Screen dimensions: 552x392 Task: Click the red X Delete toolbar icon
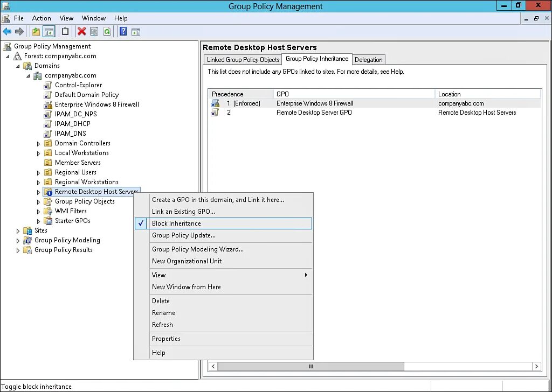82,32
